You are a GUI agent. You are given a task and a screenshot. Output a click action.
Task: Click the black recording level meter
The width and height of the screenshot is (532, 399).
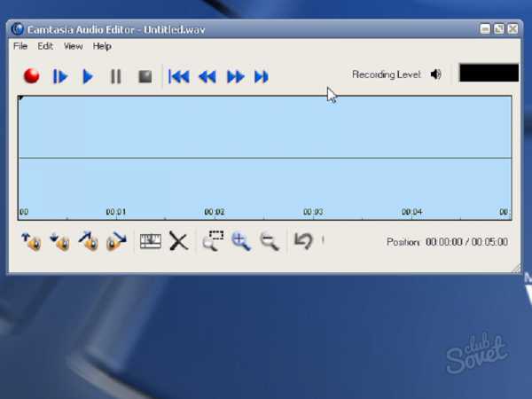(489, 73)
